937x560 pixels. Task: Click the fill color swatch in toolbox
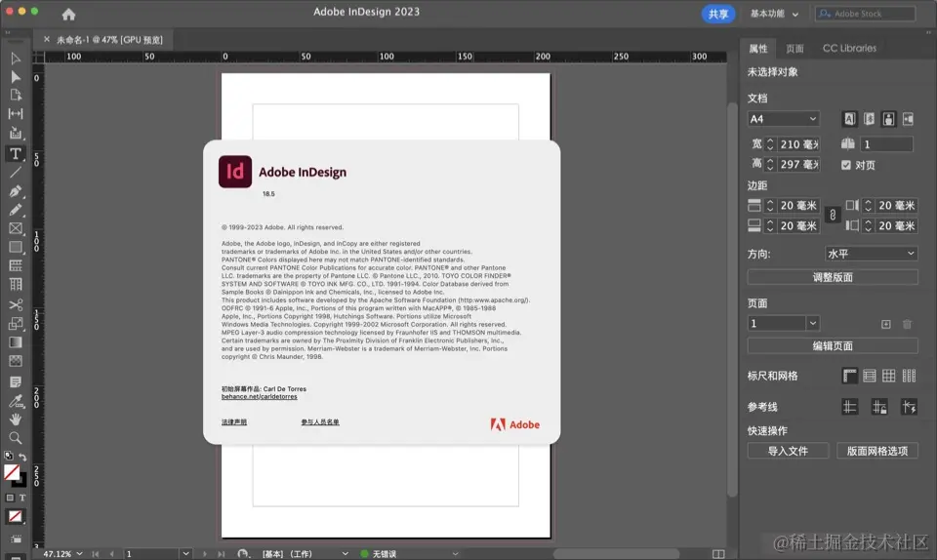[12, 471]
